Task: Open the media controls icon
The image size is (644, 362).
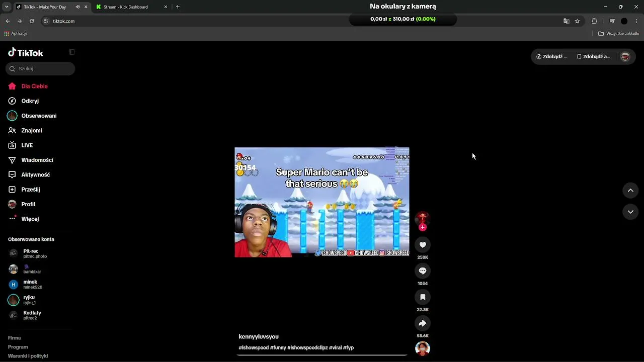Action: coord(612,21)
